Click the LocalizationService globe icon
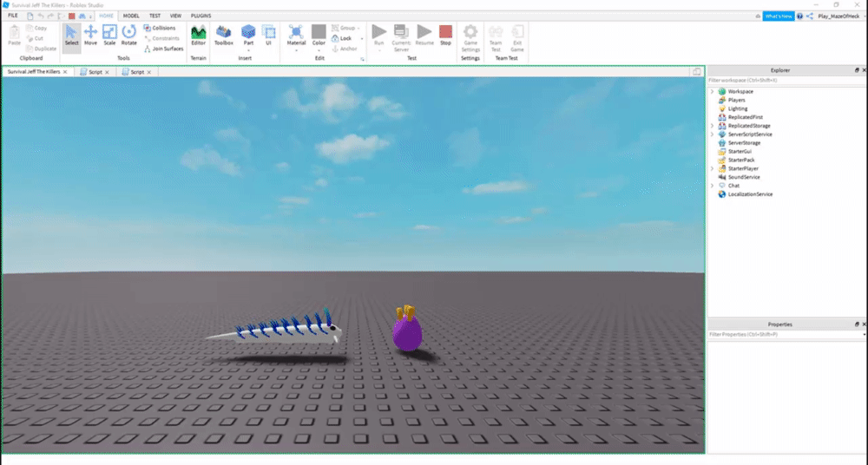868x465 pixels. (x=722, y=194)
